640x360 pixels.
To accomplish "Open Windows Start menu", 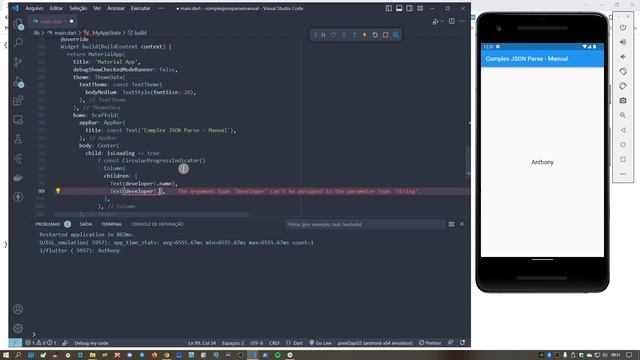I will (x=6, y=355).
